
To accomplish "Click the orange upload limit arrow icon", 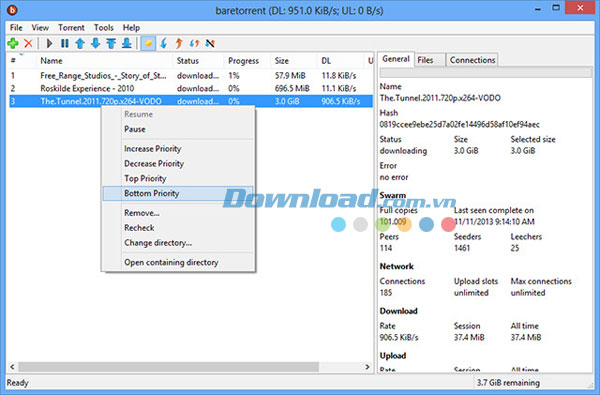I will (x=179, y=43).
